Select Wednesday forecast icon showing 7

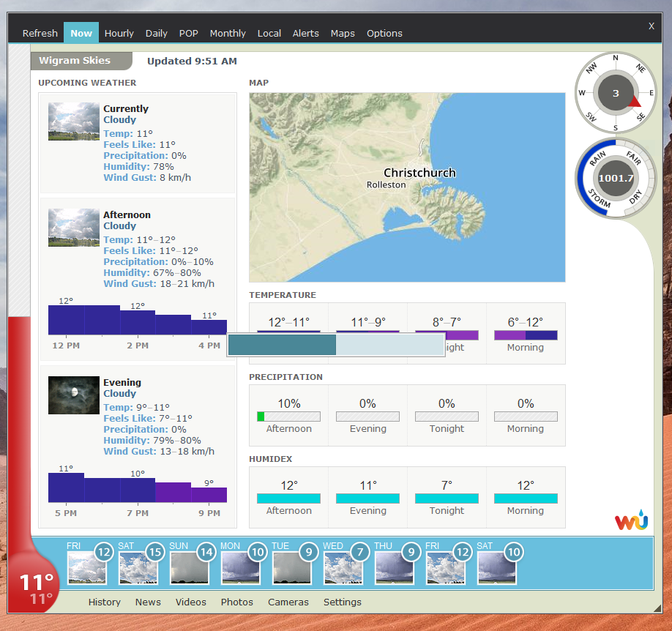click(x=343, y=567)
